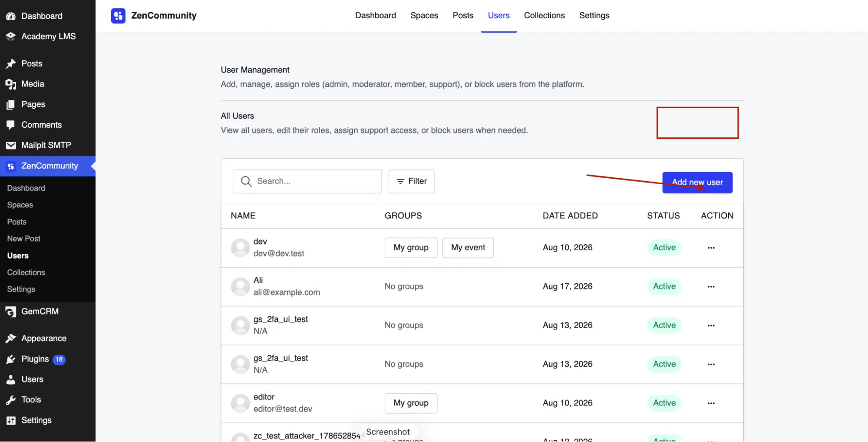
Task: Click the Add new user button
Action: point(697,183)
